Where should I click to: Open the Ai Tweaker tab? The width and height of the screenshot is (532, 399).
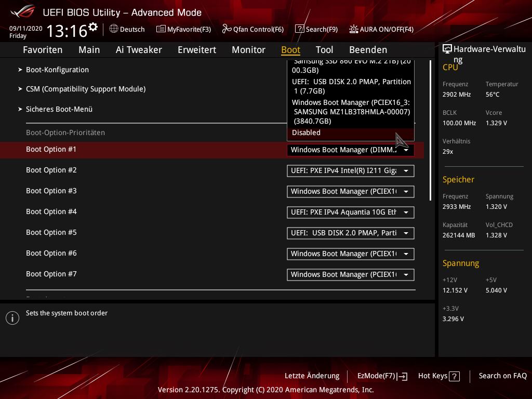139,50
